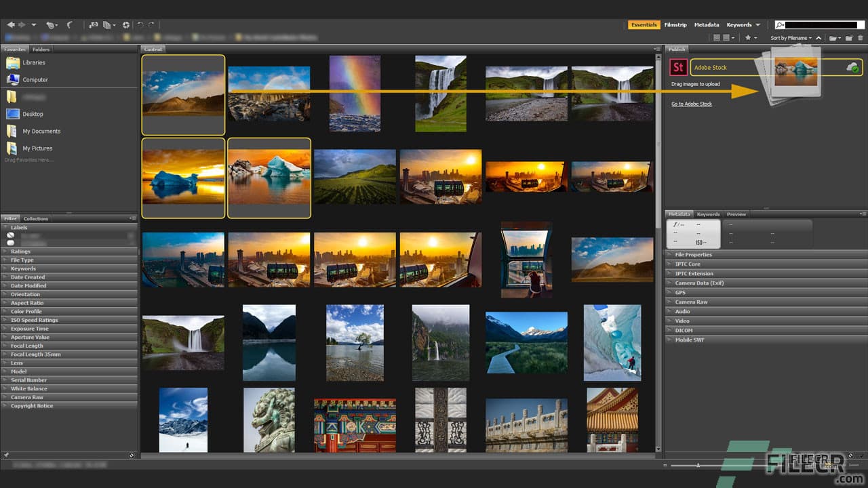Click the Adobe Stock St icon
Image resolution: width=868 pixels, height=488 pixels.
(677, 67)
